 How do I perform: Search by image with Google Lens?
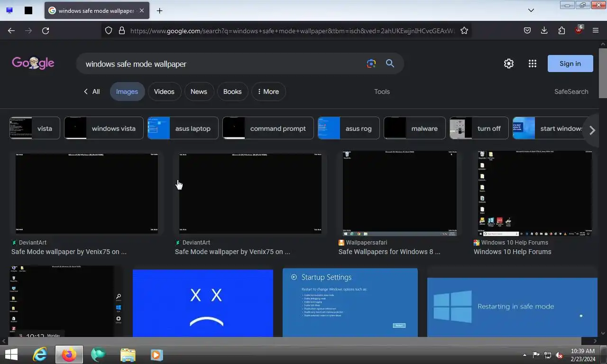(371, 64)
